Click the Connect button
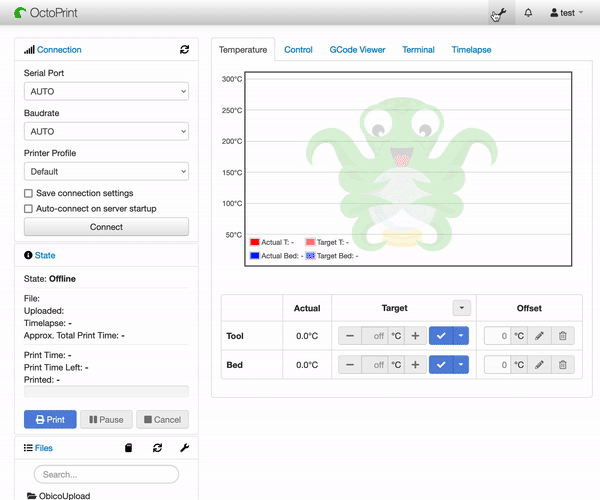600x500 pixels. tap(106, 227)
